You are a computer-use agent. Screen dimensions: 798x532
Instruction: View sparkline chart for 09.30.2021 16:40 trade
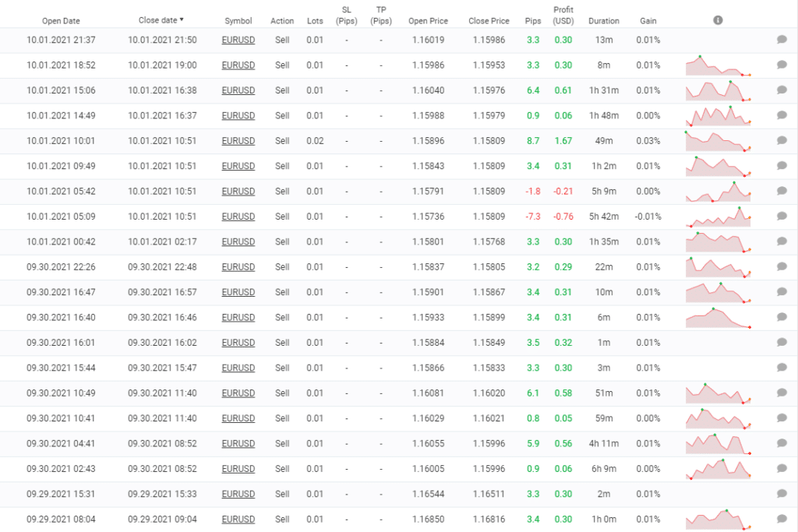point(718,317)
